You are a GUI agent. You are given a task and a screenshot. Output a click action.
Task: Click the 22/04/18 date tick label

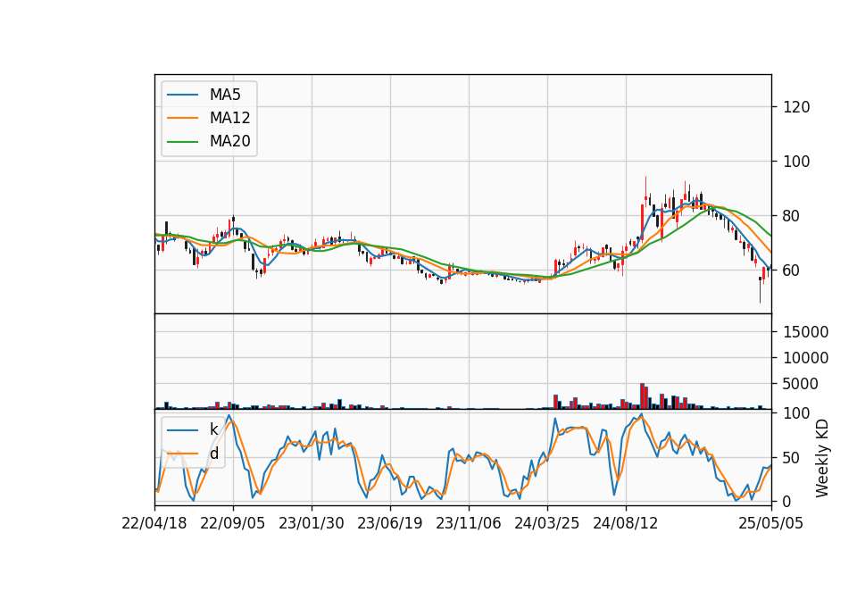(154, 523)
